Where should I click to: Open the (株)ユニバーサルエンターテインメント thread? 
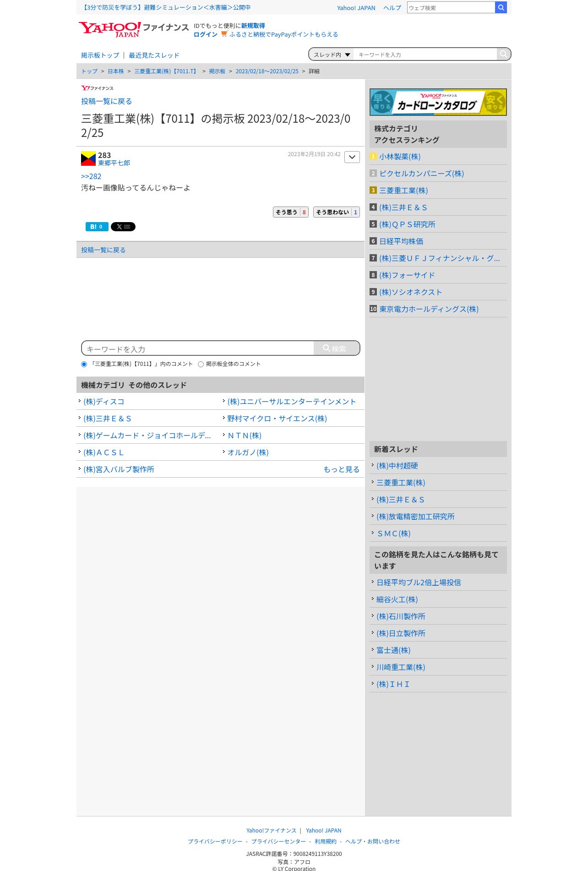(292, 402)
